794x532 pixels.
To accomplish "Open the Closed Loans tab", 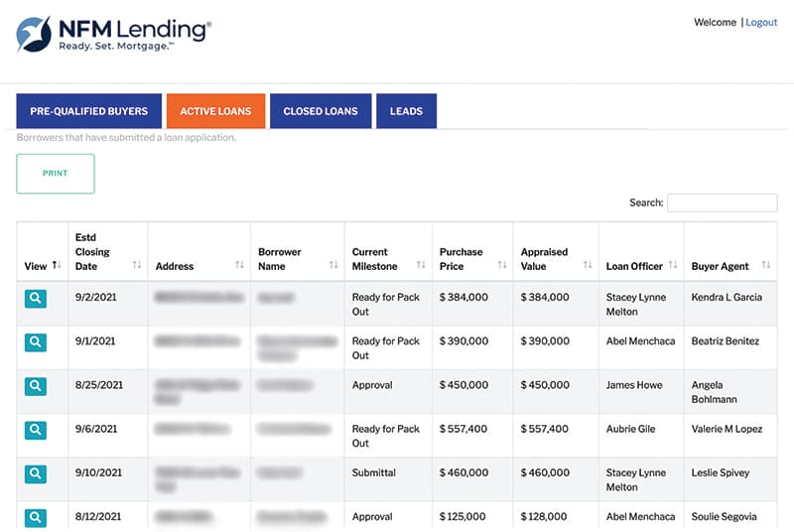I will pos(321,111).
